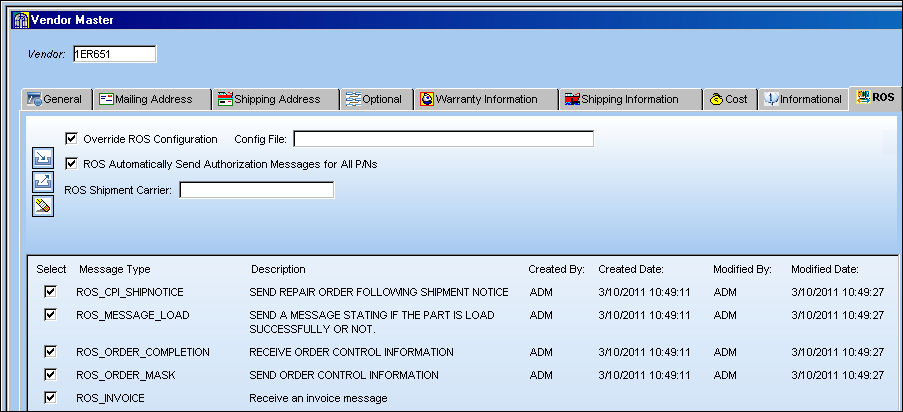This screenshot has height=412, width=903.
Task: Click description SEND ORDER CONTROL INFORMATION
Action: [x=344, y=375]
